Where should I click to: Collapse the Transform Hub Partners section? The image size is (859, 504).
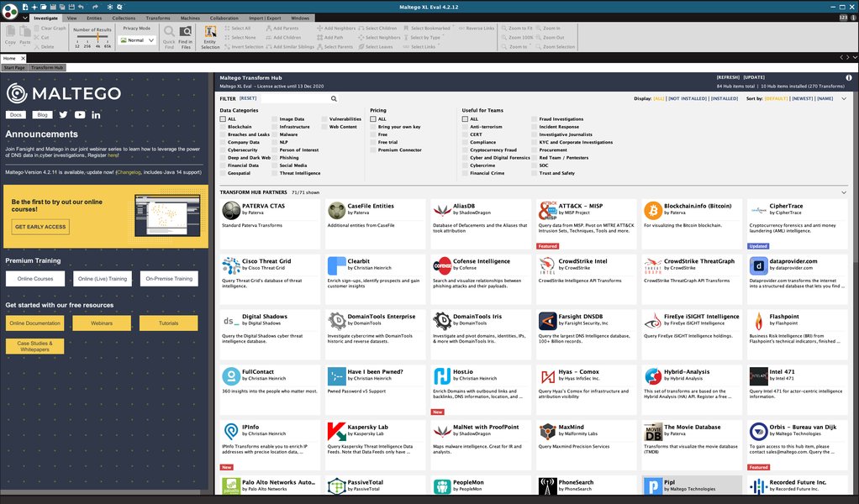(844, 192)
